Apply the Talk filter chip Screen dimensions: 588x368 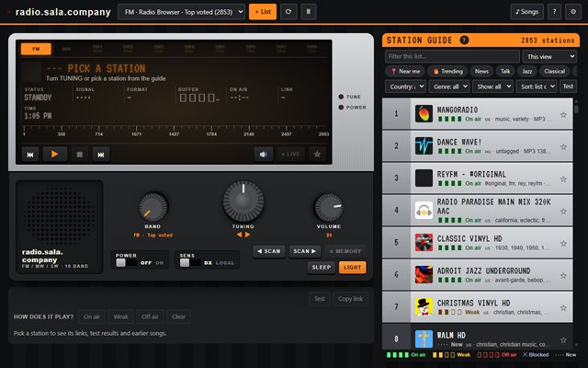505,72
